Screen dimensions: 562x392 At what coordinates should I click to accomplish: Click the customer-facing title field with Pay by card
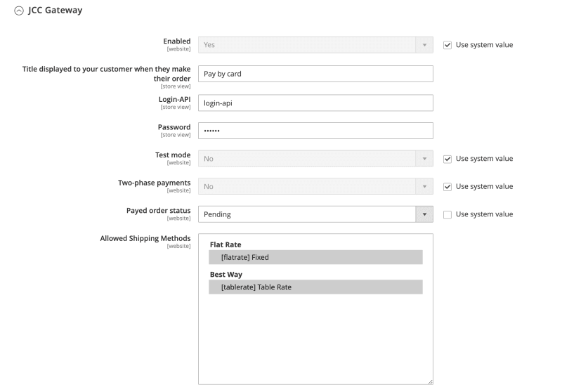click(x=315, y=74)
